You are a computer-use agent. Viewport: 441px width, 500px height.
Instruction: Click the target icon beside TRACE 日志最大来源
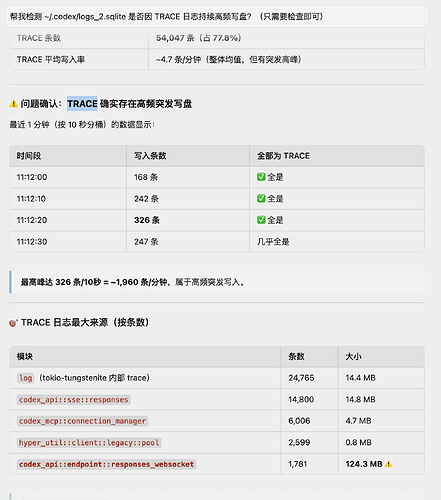(13, 323)
